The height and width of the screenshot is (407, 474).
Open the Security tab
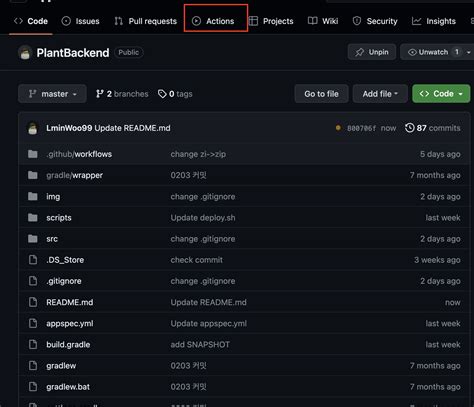tap(375, 21)
